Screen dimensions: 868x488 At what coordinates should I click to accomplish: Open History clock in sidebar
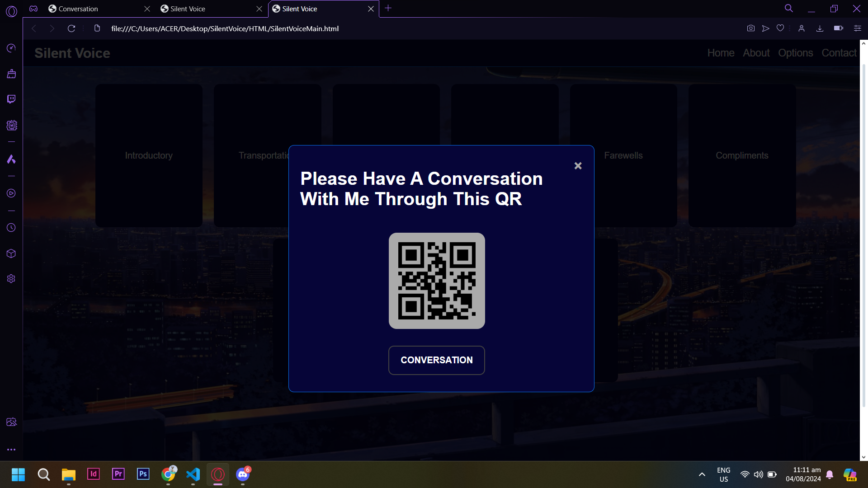click(x=11, y=228)
